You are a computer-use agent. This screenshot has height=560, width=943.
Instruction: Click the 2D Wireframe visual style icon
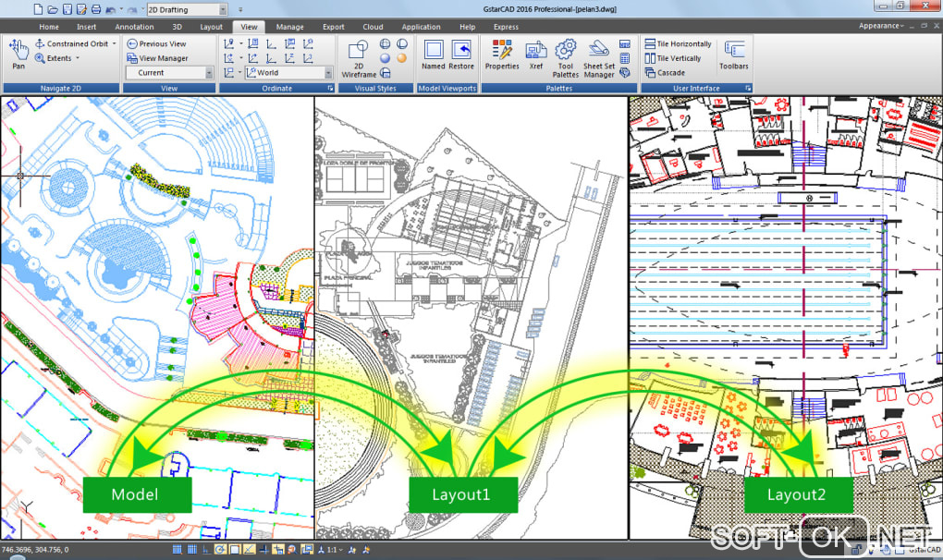pyautogui.click(x=359, y=58)
